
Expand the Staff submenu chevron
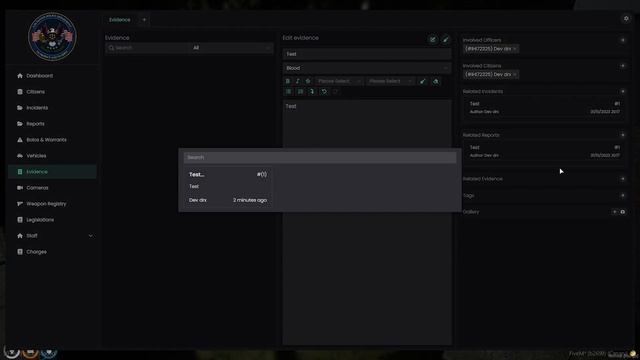click(91, 236)
